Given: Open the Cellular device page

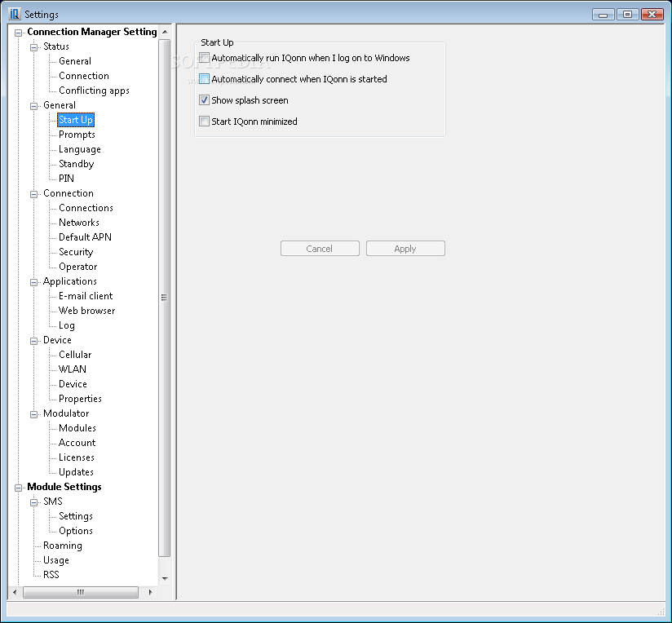Looking at the screenshot, I should [x=75, y=355].
